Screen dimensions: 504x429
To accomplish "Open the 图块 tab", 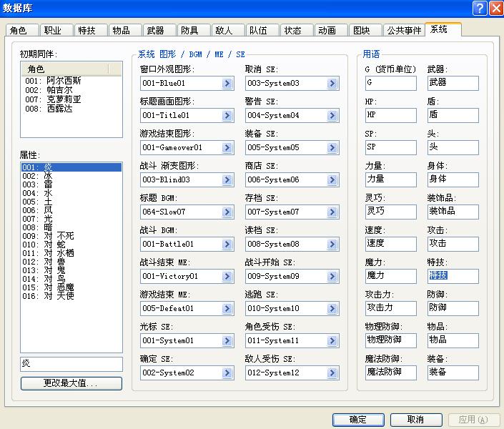I will click(x=365, y=30).
